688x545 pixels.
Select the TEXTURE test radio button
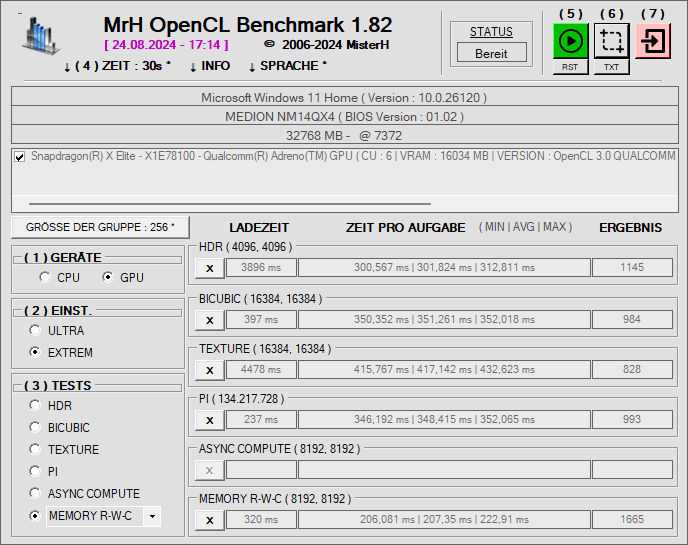coord(35,449)
